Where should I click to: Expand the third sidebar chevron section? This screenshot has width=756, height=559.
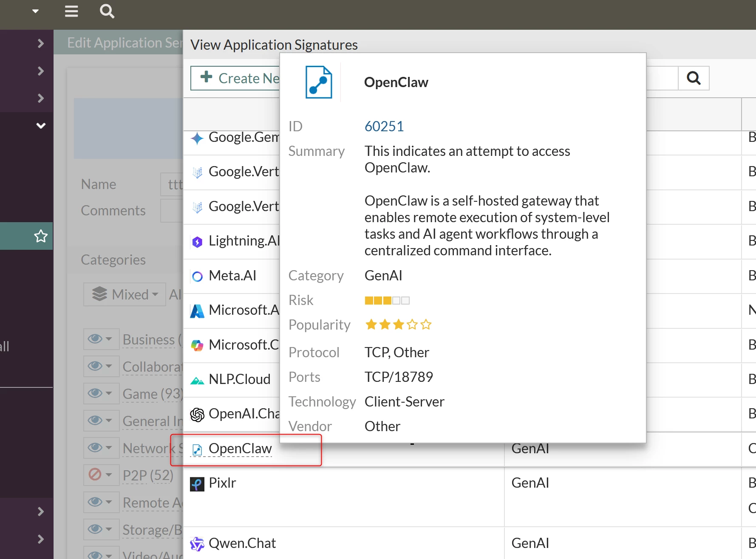(41, 98)
